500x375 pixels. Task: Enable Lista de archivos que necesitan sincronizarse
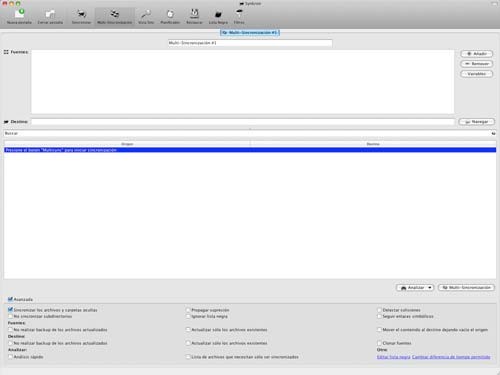pos(188,357)
